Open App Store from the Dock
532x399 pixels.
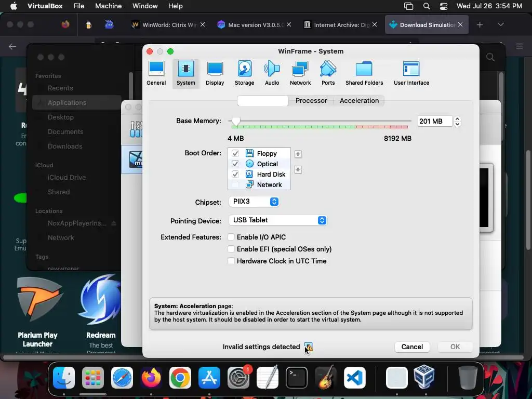pyautogui.click(x=209, y=378)
